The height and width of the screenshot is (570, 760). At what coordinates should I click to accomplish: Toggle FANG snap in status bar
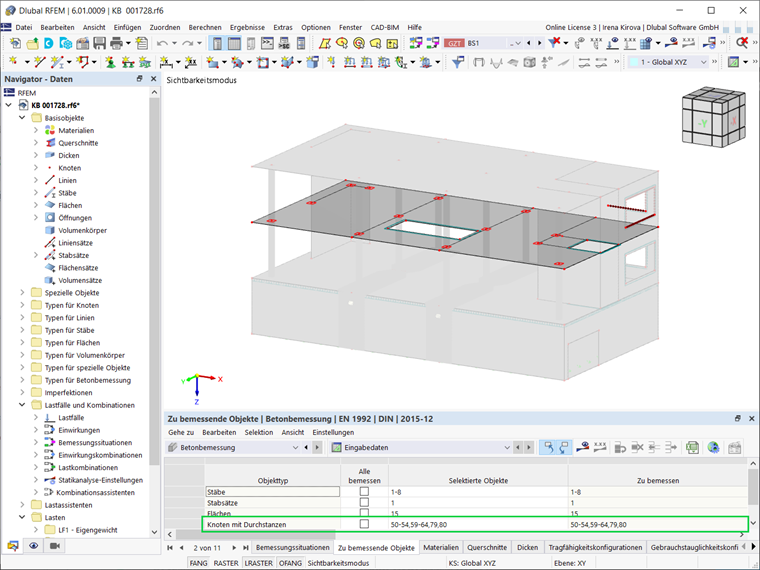pos(198,563)
